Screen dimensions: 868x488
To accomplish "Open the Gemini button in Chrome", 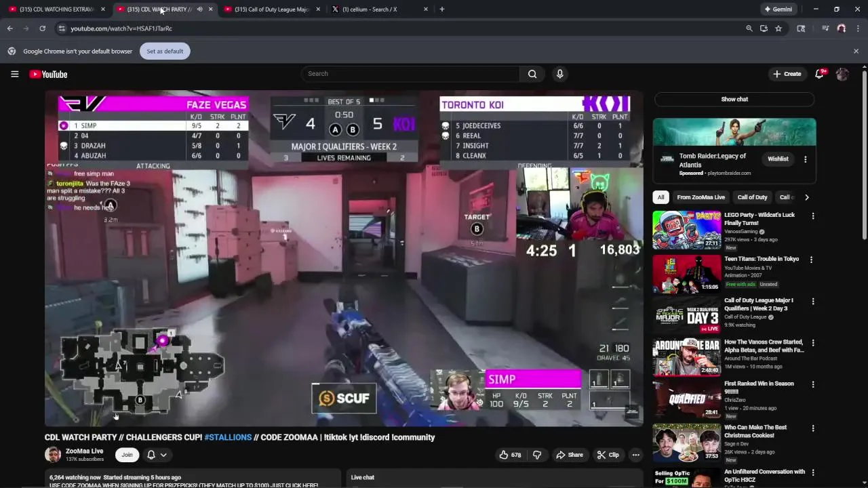I will click(778, 9).
